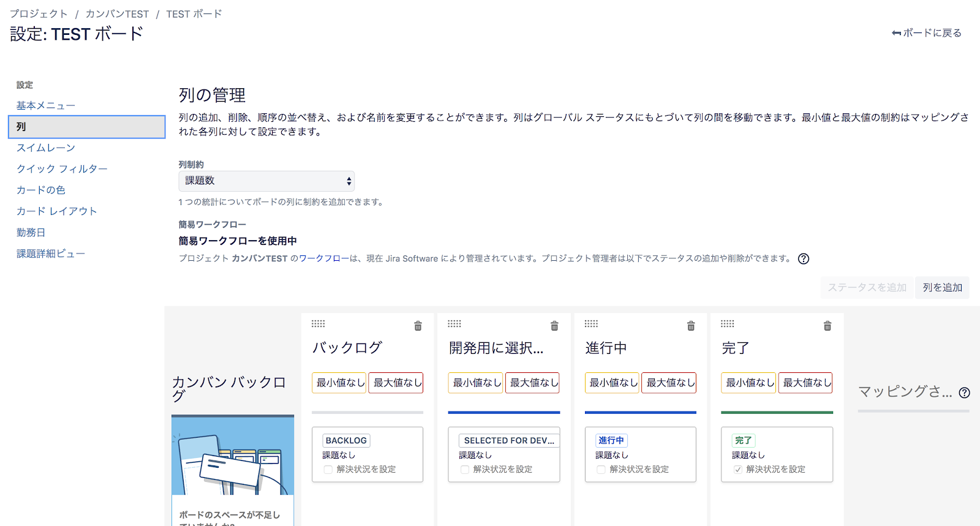The height and width of the screenshot is (526, 980).
Task: Click the ステータスを追加 button
Action: [x=867, y=288]
